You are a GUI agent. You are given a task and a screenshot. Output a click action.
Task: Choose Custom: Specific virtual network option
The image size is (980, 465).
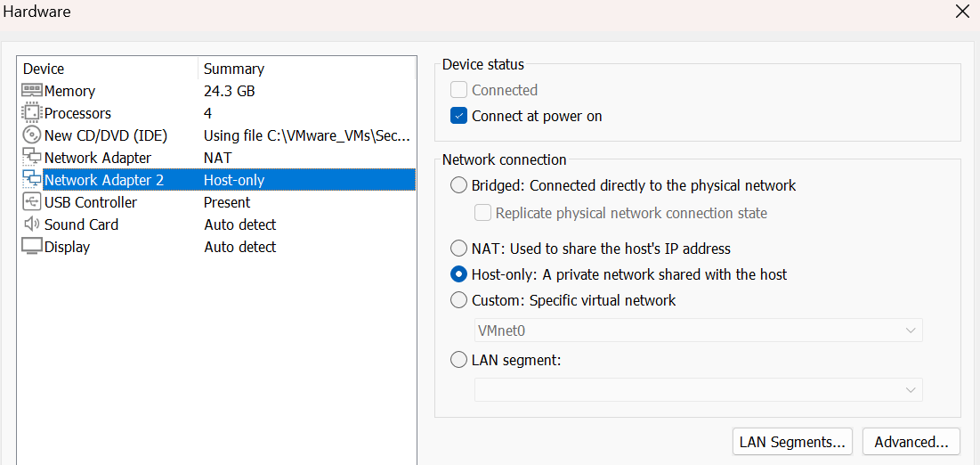tap(459, 300)
